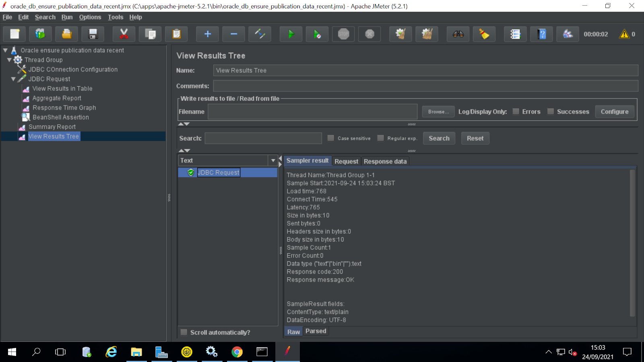Toggle the Case sensitive checkbox
Viewport: 644px width, 362px height.
click(x=331, y=138)
